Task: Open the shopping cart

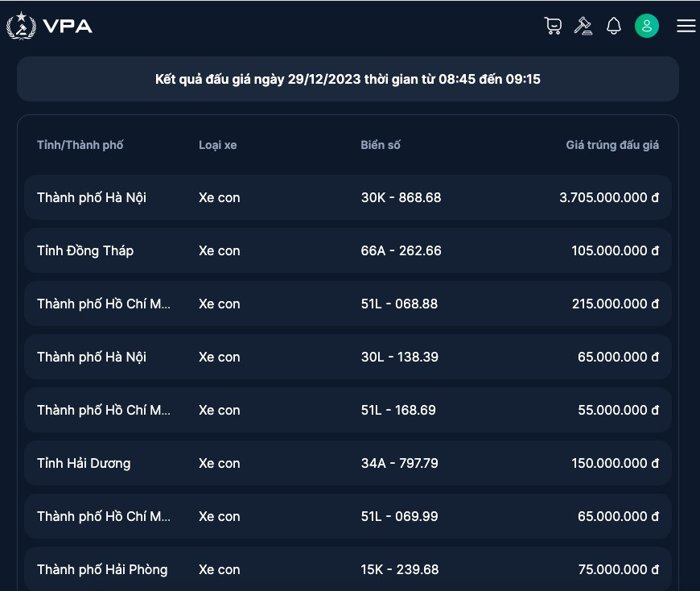Action: pos(553,26)
